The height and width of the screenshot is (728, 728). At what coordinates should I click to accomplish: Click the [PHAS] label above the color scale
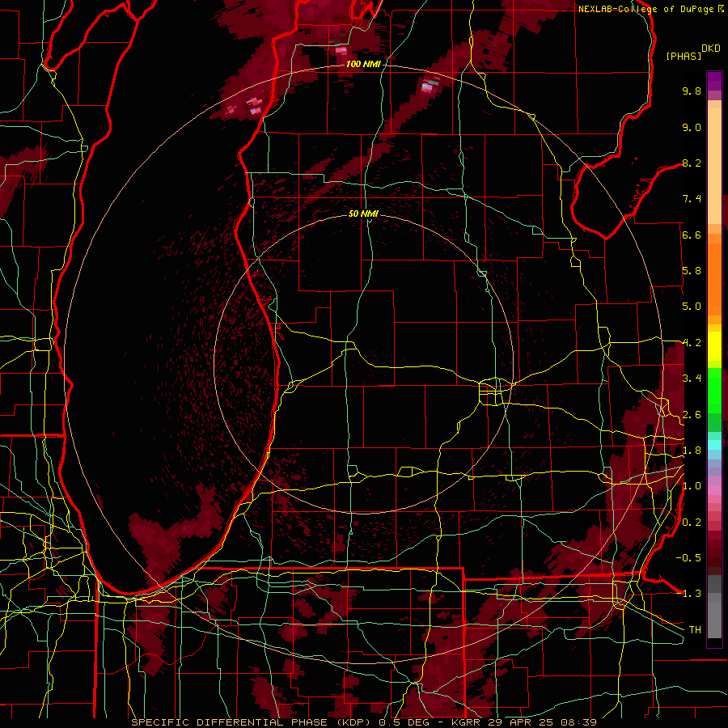(684, 56)
